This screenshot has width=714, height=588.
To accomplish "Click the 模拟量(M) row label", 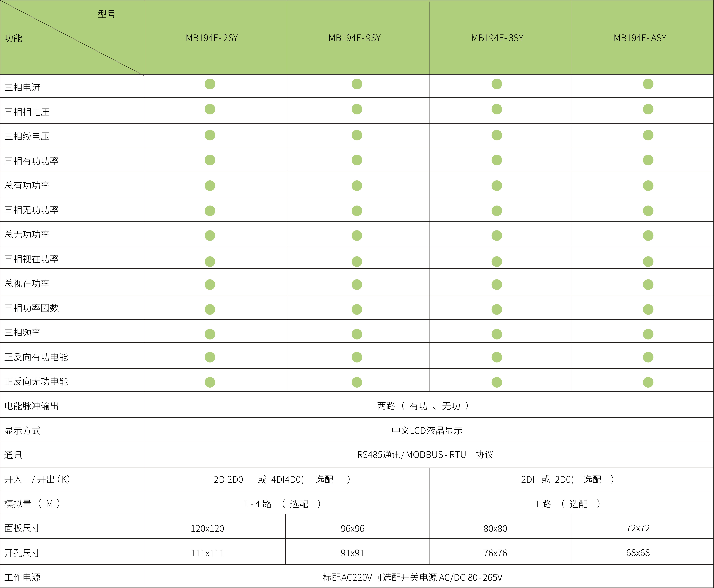I will [32, 504].
